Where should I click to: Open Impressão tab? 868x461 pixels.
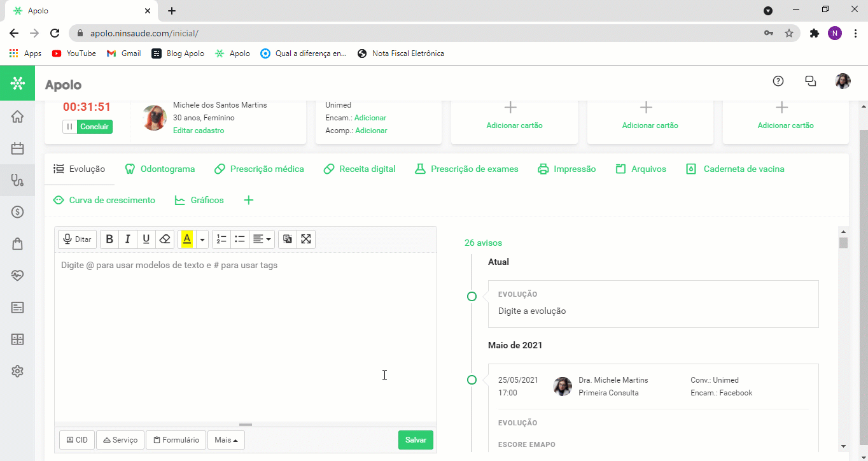(567, 169)
